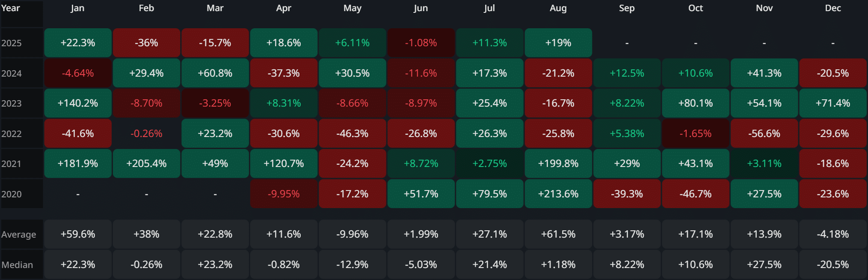
Task: Click the -12.9% May median cell
Action: point(352,265)
